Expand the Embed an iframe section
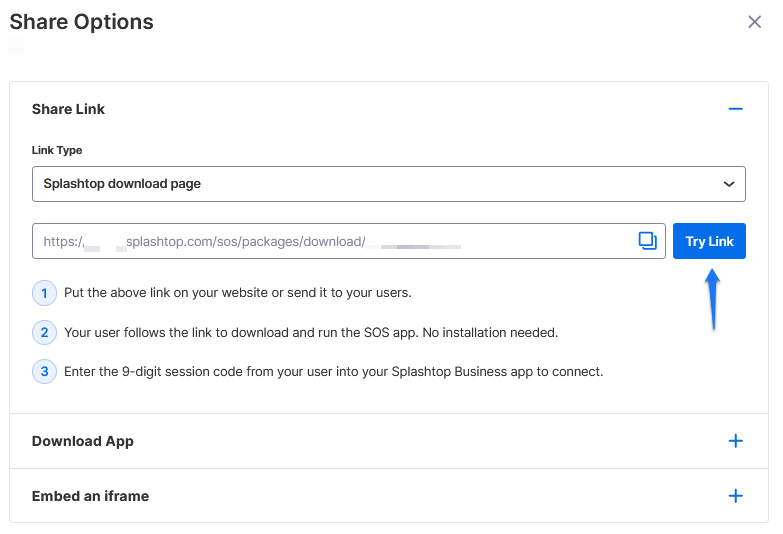Image resolution: width=783 pixels, height=534 pixels. (735, 496)
